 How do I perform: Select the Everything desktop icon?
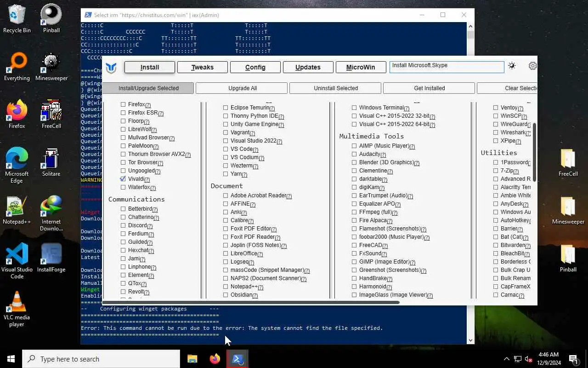tap(17, 67)
